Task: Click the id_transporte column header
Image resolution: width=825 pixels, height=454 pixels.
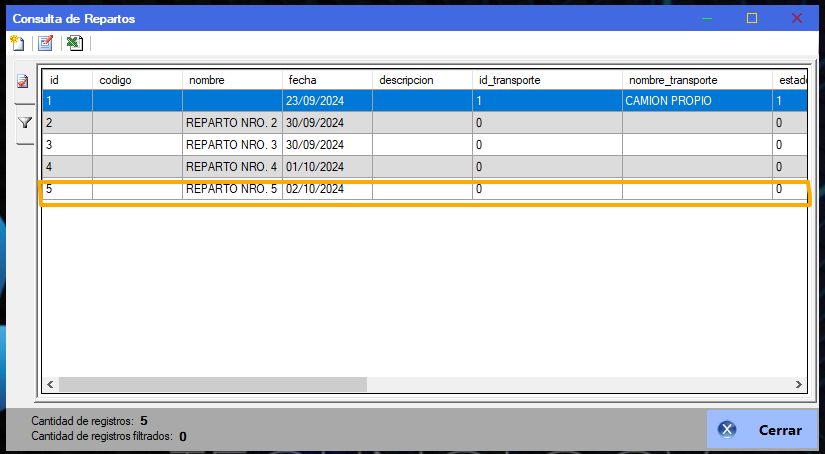Action: click(547, 80)
